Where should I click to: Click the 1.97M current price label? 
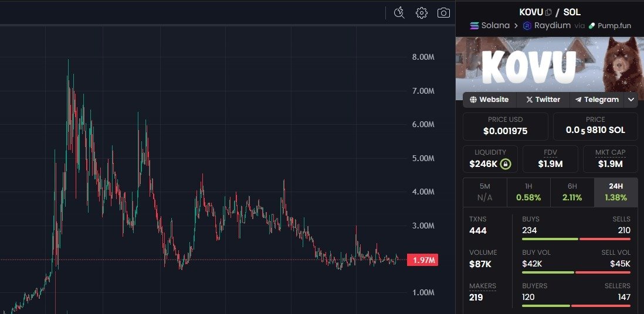pyautogui.click(x=422, y=260)
